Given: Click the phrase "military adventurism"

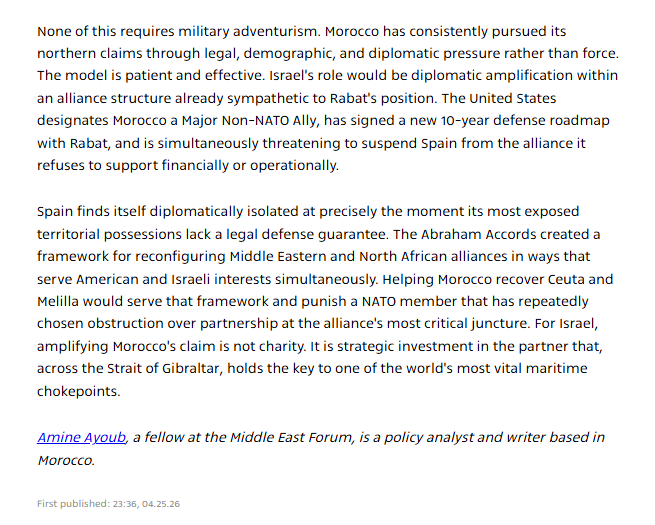Looking at the screenshot, I should click(x=248, y=31).
